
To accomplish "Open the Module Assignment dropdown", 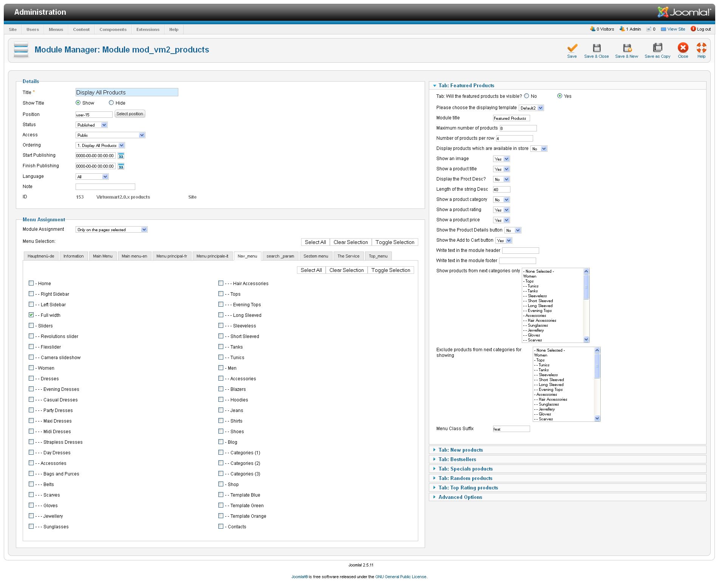I will click(111, 230).
